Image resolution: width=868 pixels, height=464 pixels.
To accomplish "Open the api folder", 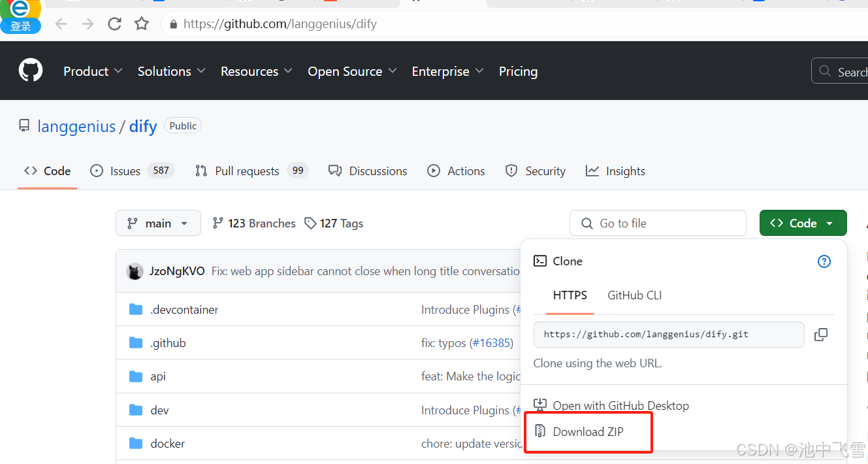I will [158, 376].
